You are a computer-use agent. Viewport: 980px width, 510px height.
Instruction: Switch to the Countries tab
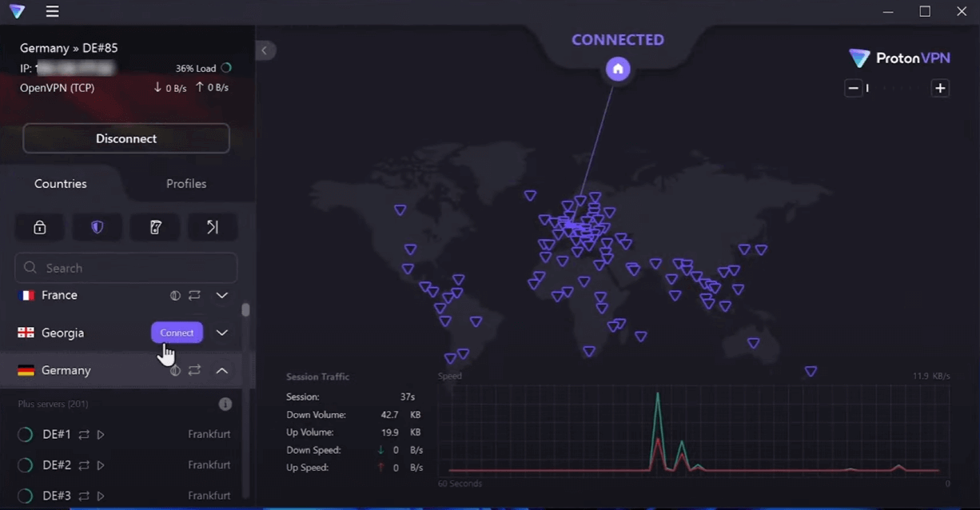(x=60, y=183)
